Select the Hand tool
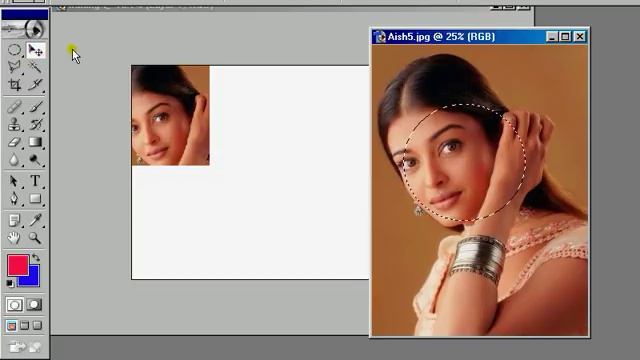640x360 pixels. [14, 238]
